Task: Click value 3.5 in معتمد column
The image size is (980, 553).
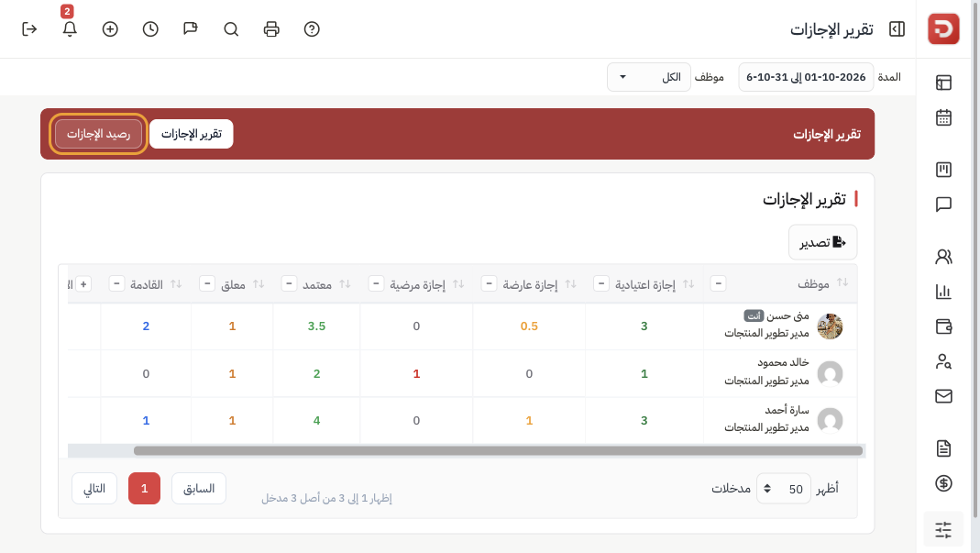Action: coord(316,326)
